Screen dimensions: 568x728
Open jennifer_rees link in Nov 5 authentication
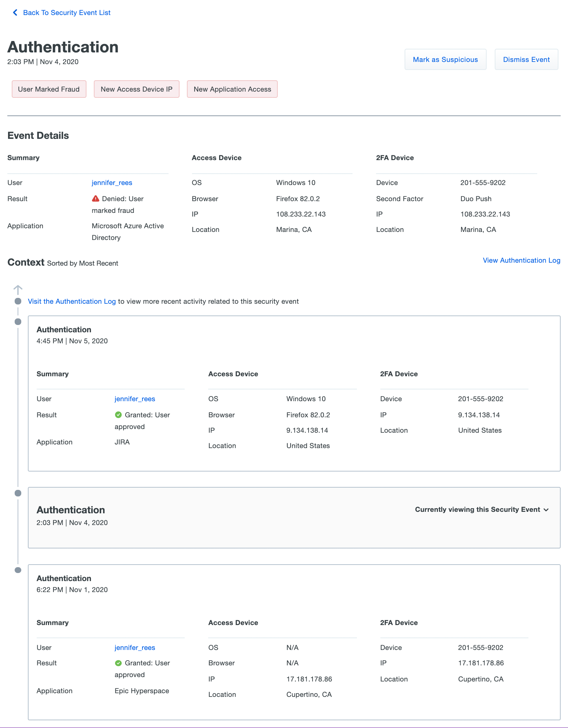click(135, 399)
